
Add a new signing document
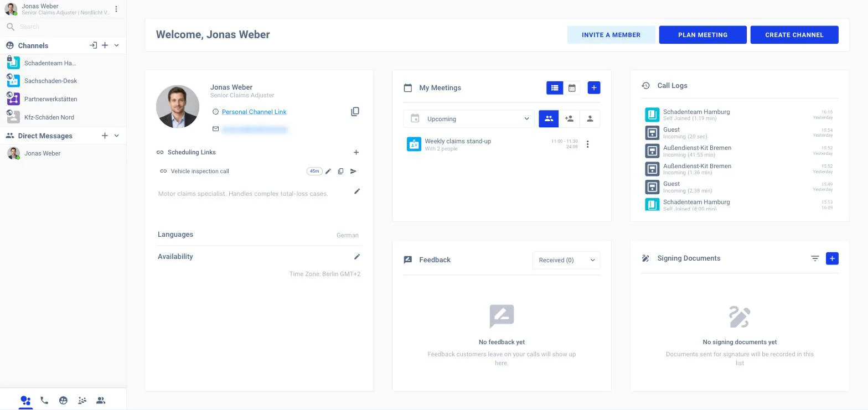point(832,258)
